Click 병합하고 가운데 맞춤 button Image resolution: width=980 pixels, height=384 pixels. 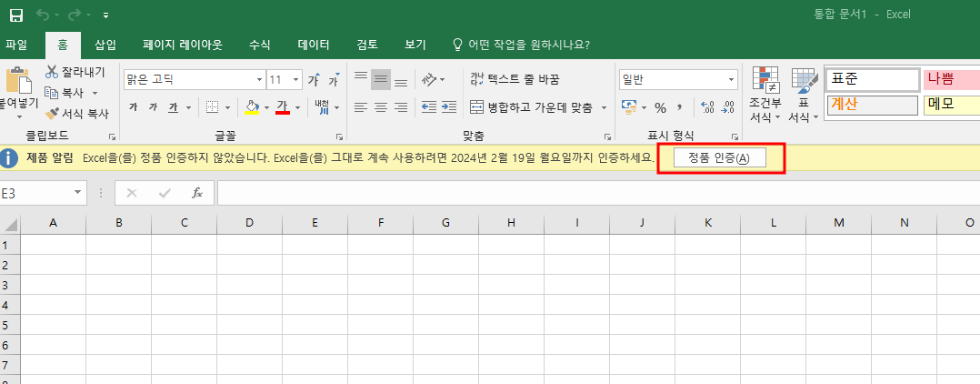click(531, 107)
